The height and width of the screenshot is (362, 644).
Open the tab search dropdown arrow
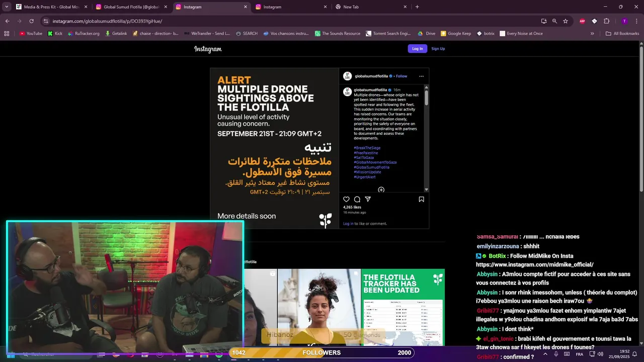(x=7, y=7)
